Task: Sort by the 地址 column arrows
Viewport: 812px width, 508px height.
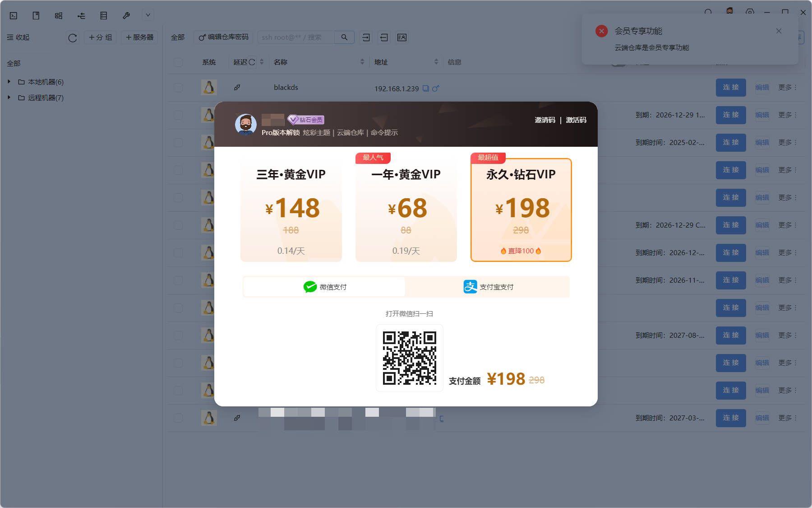Action: click(436, 62)
